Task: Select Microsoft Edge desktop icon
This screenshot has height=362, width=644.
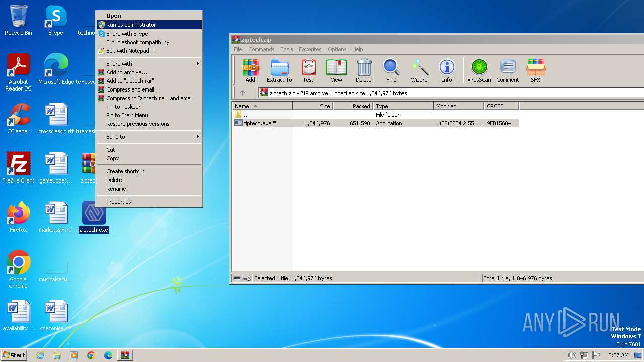Action: click(56, 69)
